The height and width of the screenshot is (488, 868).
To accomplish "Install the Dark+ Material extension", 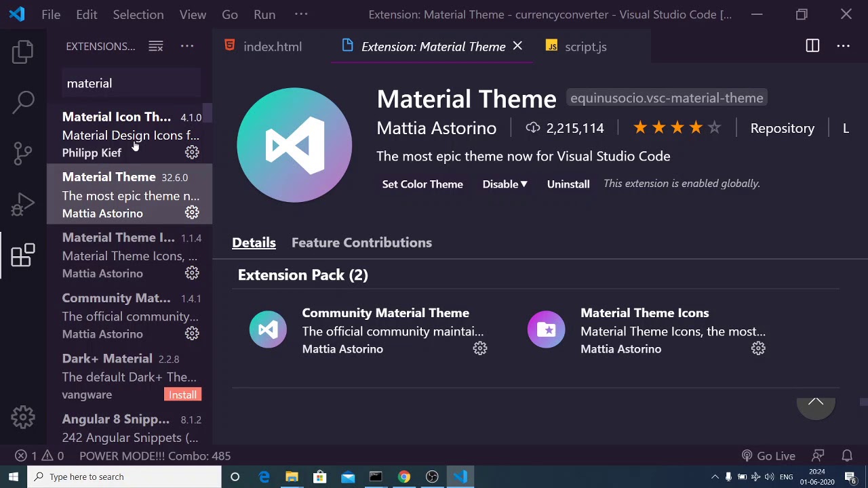I will point(182,395).
